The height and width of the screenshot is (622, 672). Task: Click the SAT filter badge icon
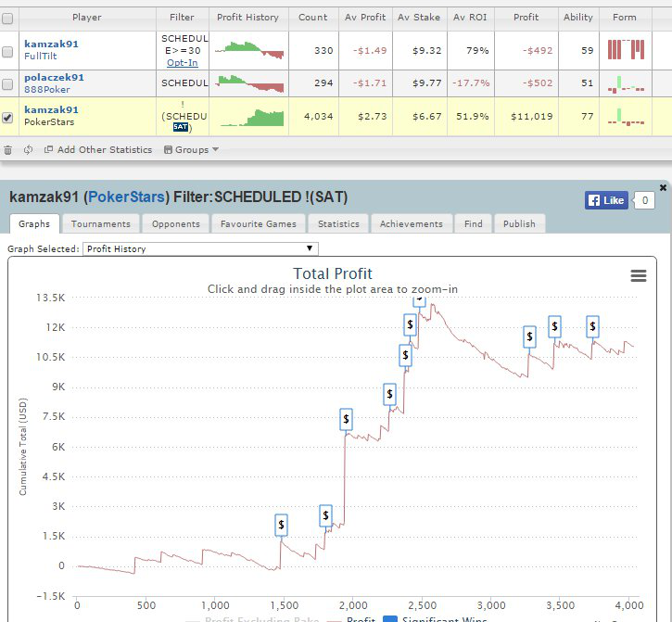[181, 127]
